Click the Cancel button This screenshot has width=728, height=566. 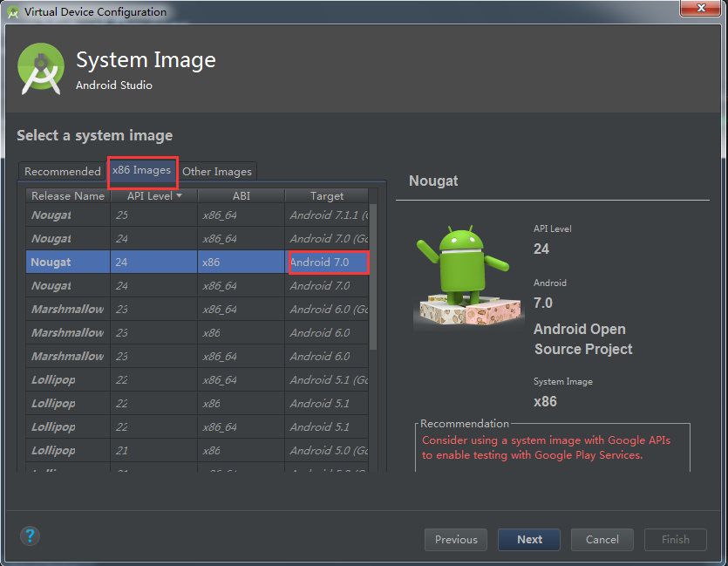[602, 540]
